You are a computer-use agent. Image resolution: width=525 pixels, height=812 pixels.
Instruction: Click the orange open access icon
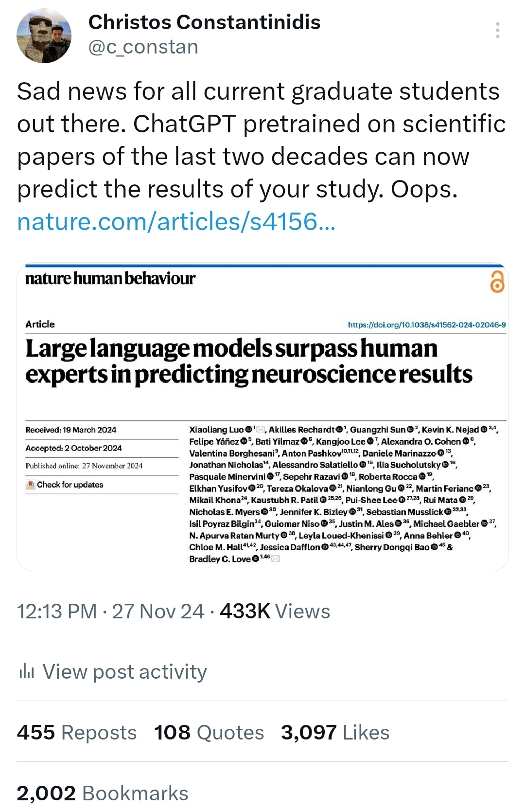point(497,282)
